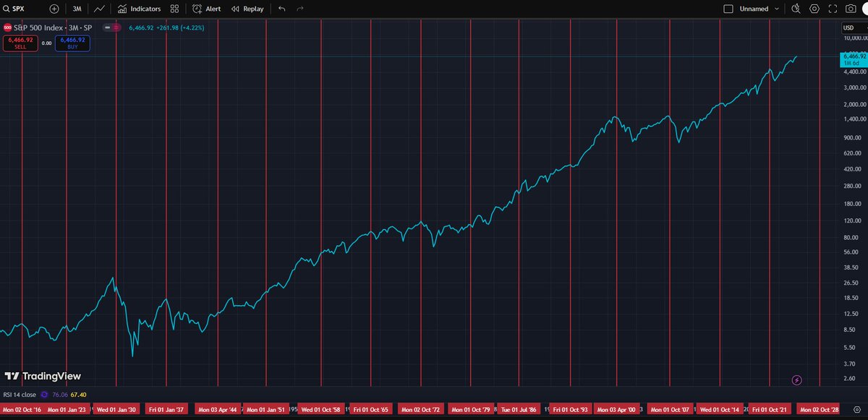The width and height of the screenshot is (868, 420).
Task: Open the line chart style menu
Action: coord(99,9)
